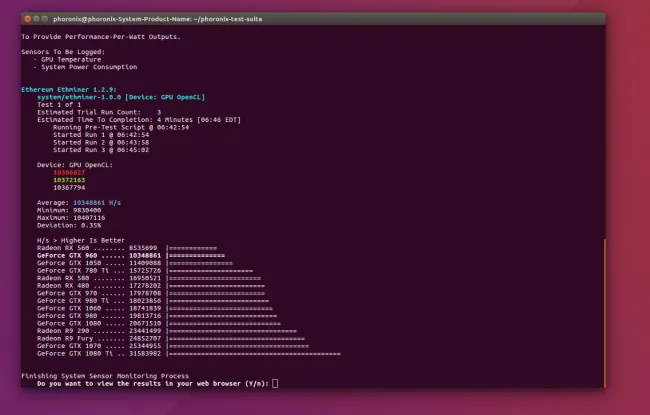Click the Radeon RX 580 row

click(x=149, y=278)
